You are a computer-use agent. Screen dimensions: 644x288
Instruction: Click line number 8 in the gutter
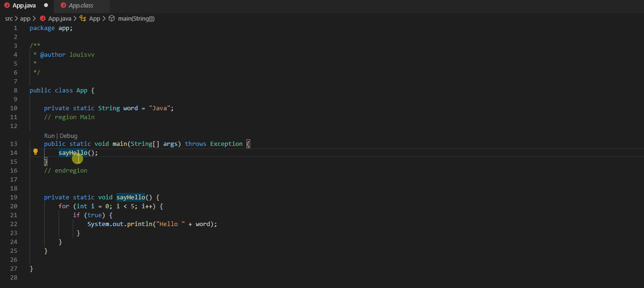15,91
